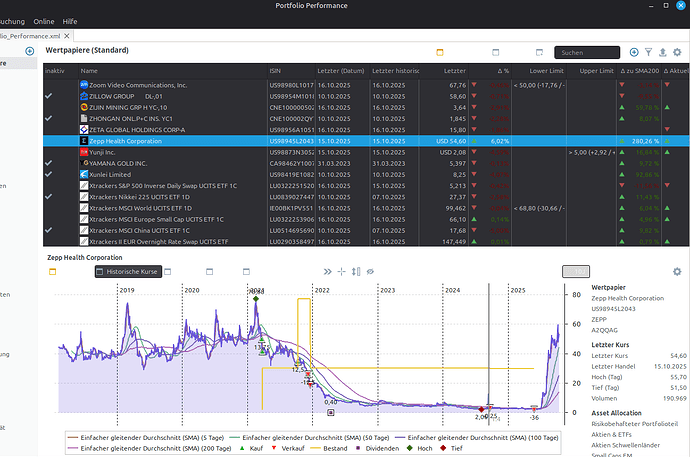Sort by the Name column header
The image size is (690, 457).
pos(173,71)
